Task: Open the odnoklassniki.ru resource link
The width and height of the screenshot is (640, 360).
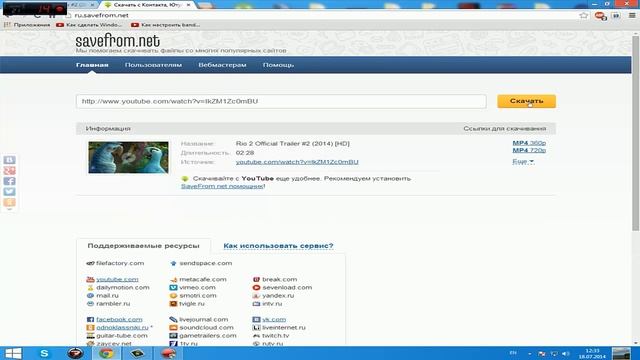Action: tap(122, 328)
